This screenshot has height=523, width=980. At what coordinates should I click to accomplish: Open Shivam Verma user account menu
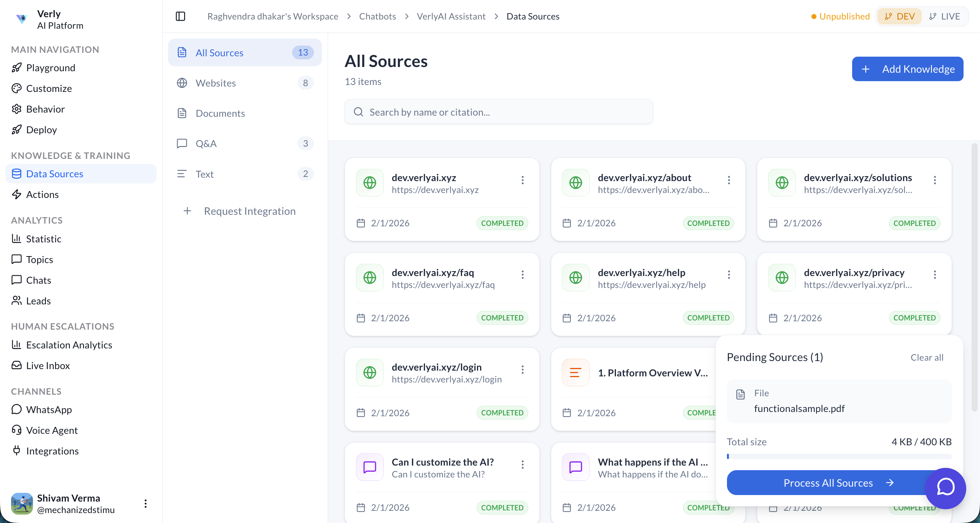tap(145, 503)
